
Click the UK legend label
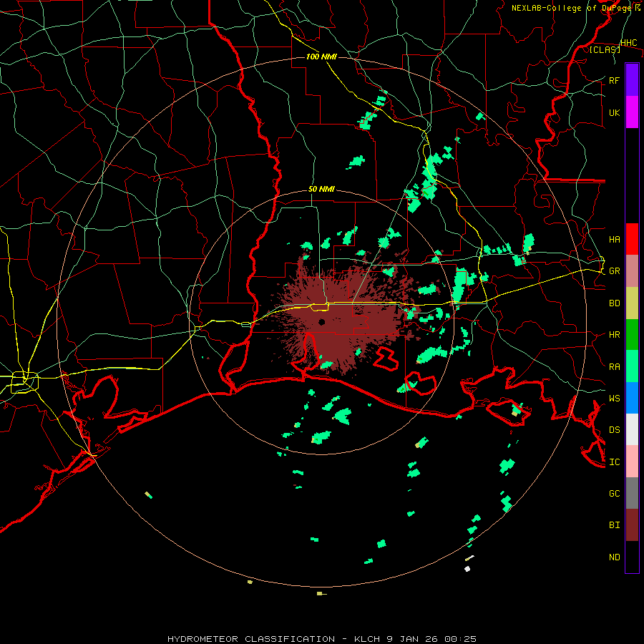pos(614,112)
